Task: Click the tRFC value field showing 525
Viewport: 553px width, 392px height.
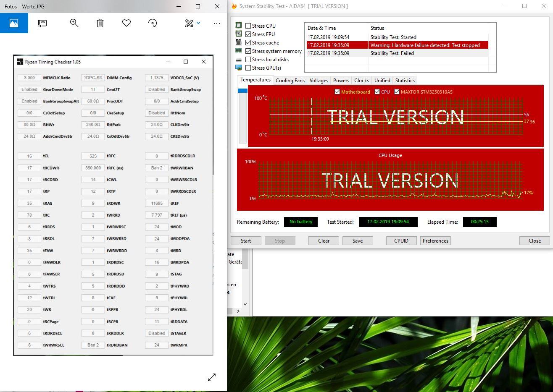Action: (93, 156)
